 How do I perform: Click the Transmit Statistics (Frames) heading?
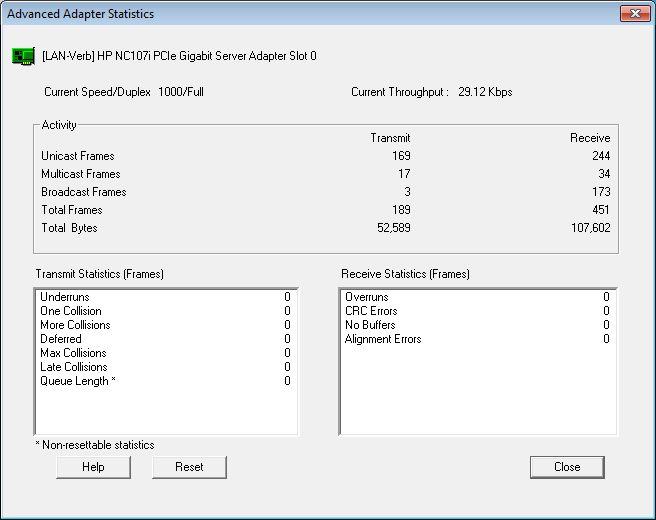[100, 274]
